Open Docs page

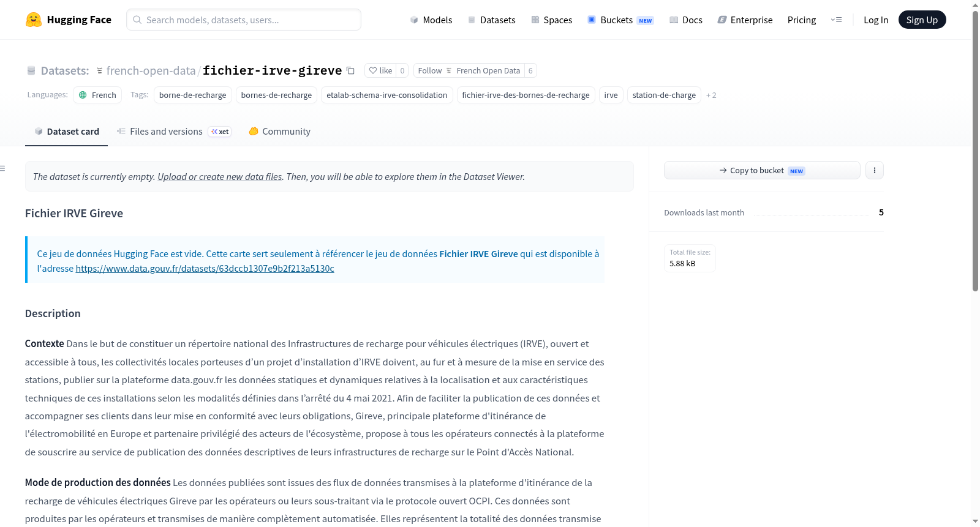[686, 20]
